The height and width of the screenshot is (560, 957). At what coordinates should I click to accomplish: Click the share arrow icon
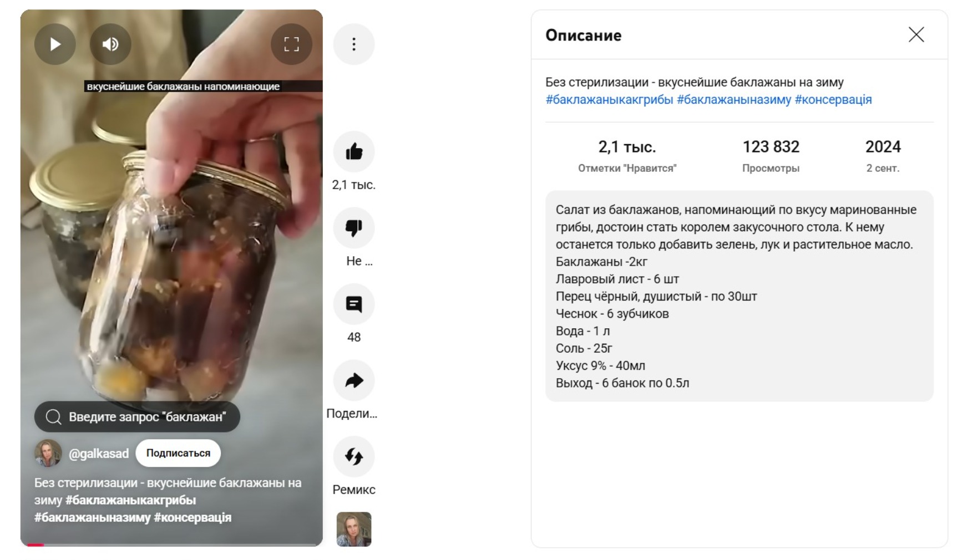pos(354,380)
